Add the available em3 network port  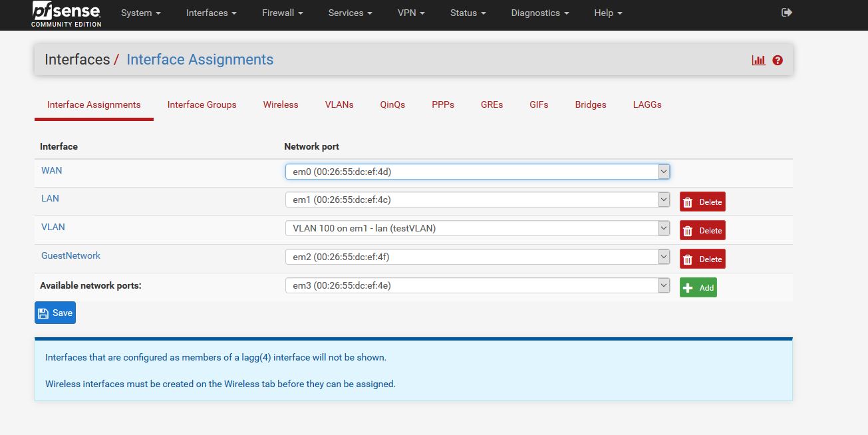[698, 287]
